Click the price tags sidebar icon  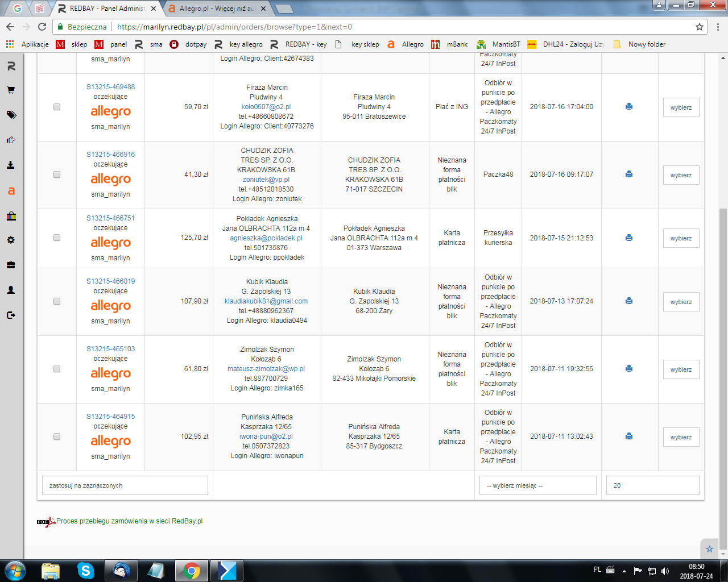pyautogui.click(x=11, y=115)
